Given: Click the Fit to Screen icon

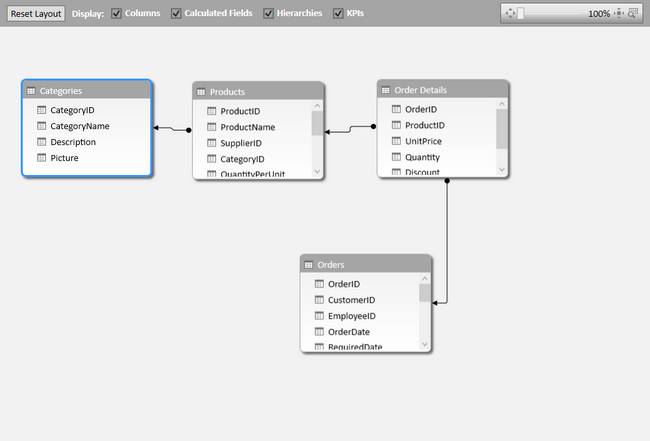Looking at the screenshot, I should (x=619, y=13).
